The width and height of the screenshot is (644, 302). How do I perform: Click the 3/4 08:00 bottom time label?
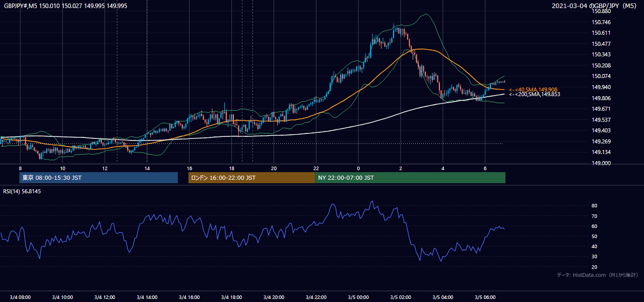tap(20, 297)
